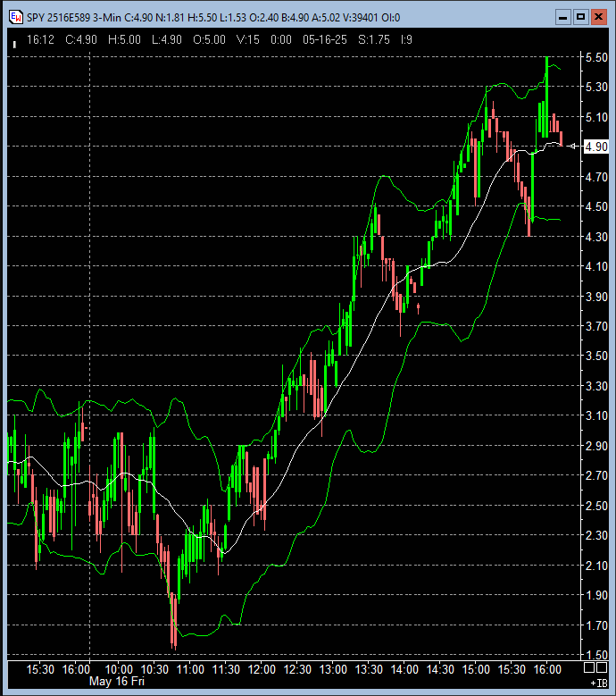Click the 4.10 price axis label
Image resolution: width=616 pixels, height=696 pixels.
(596, 266)
